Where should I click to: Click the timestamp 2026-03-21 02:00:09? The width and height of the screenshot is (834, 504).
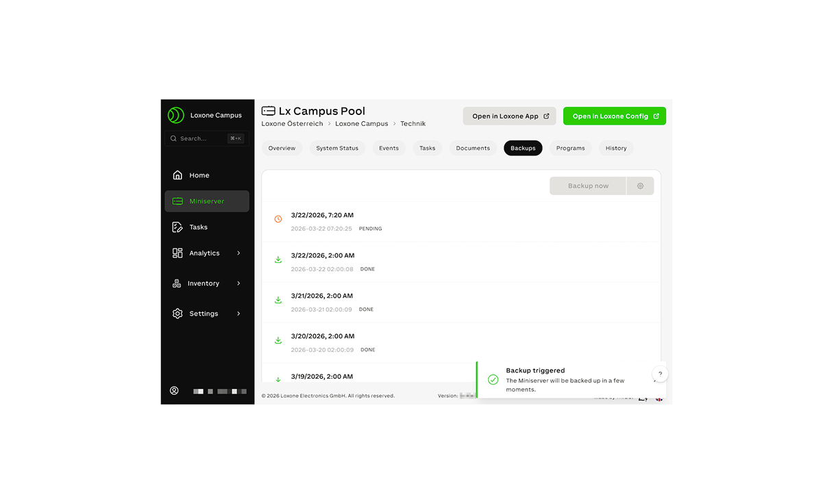coord(321,310)
